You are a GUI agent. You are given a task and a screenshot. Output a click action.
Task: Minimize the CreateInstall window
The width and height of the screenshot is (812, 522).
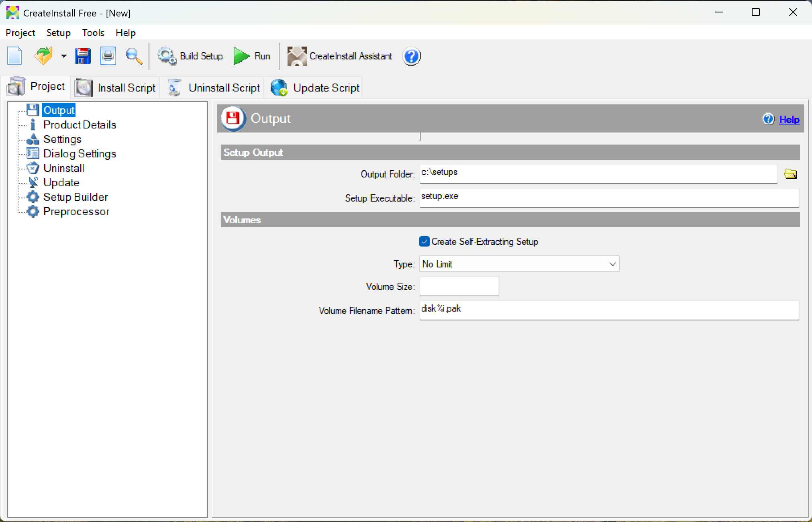tap(719, 12)
